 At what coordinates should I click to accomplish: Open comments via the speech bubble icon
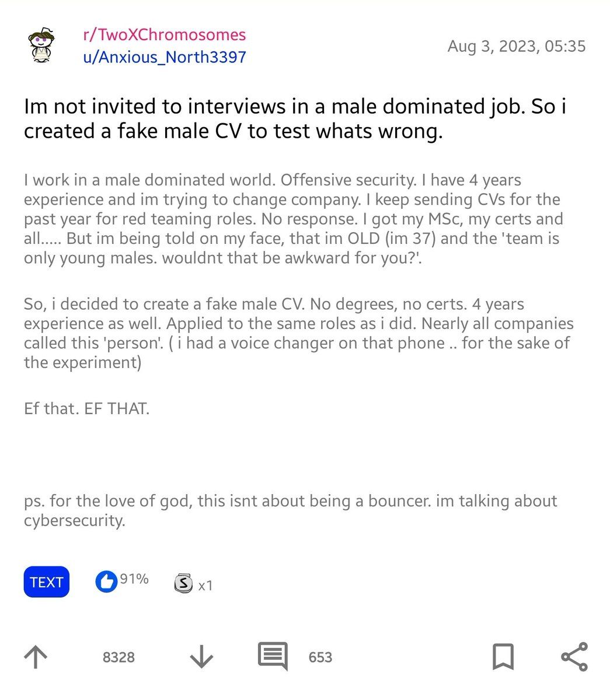pyautogui.click(x=273, y=657)
